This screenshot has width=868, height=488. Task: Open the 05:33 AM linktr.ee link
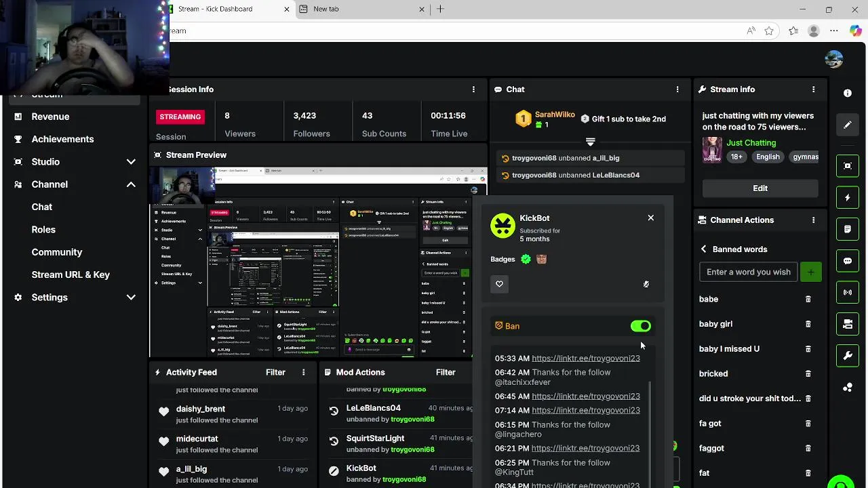pyautogui.click(x=585, y=358)
